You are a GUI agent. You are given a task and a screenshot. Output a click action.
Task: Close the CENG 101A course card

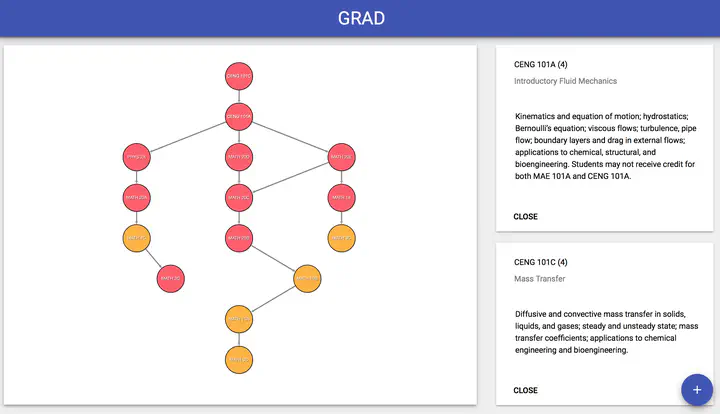pos(525,217)
